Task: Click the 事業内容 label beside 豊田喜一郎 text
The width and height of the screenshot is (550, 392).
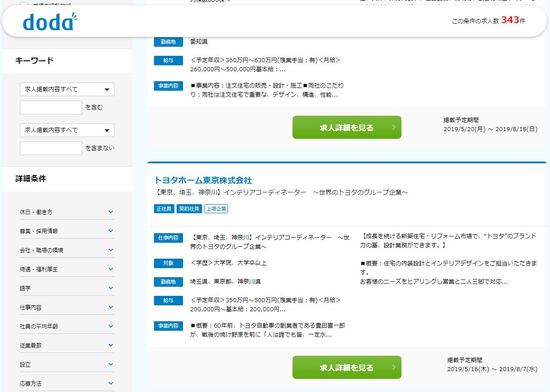Action: click(168, 326)
